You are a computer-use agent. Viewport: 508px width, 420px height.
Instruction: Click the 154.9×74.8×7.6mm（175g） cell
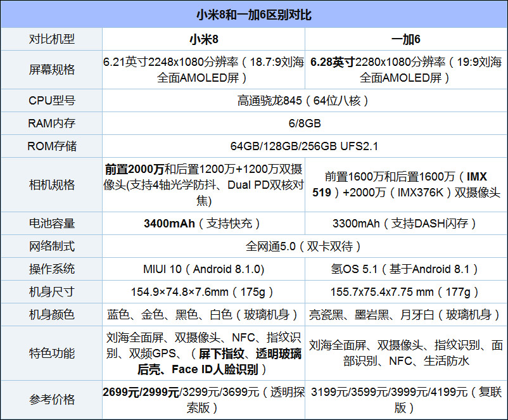click(x=203, y=291)
